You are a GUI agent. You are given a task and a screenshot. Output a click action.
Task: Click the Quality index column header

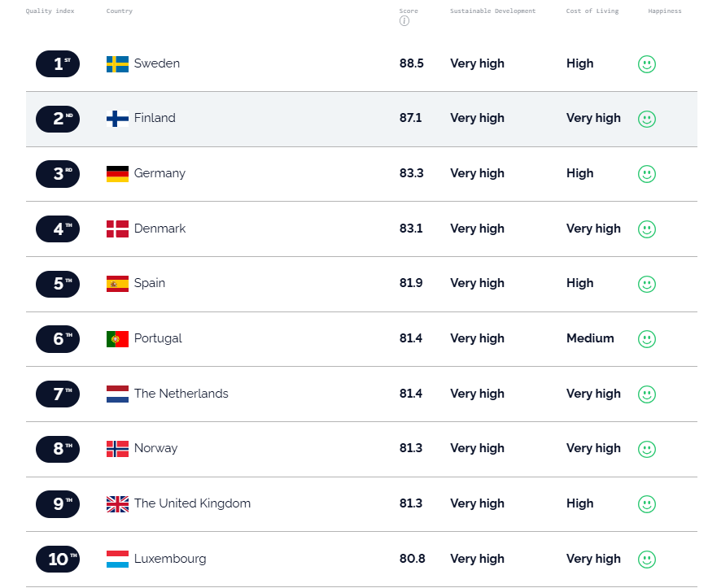pyautogui.click(x=50, y=11)
